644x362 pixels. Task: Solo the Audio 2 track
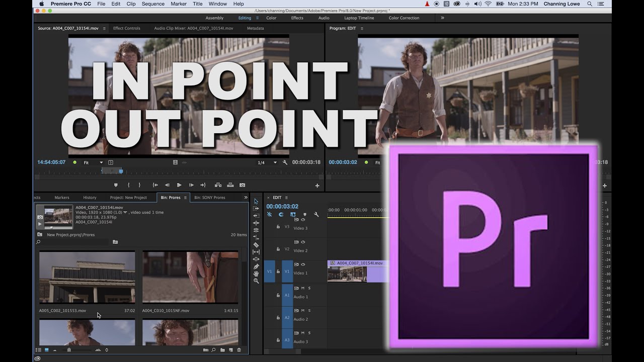[x=309, y=310]
